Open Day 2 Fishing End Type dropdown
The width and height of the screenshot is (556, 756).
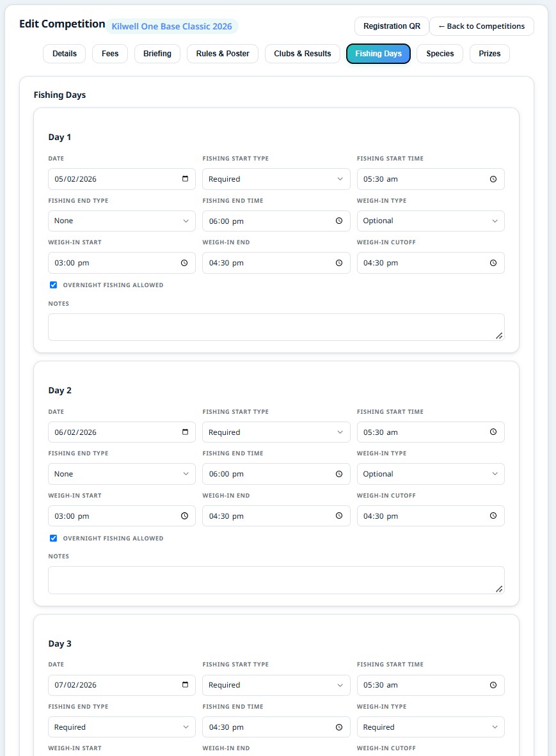pos(122,474)
